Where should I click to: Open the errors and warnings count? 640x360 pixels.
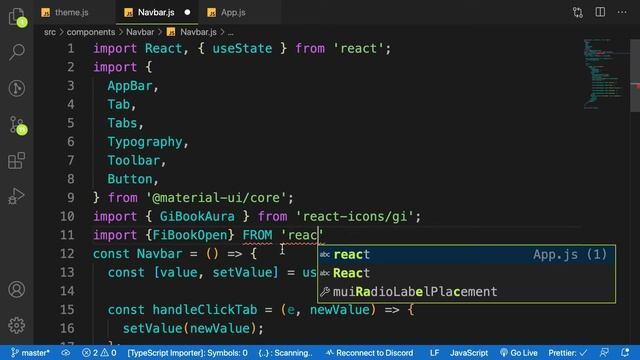coord(99,353)
